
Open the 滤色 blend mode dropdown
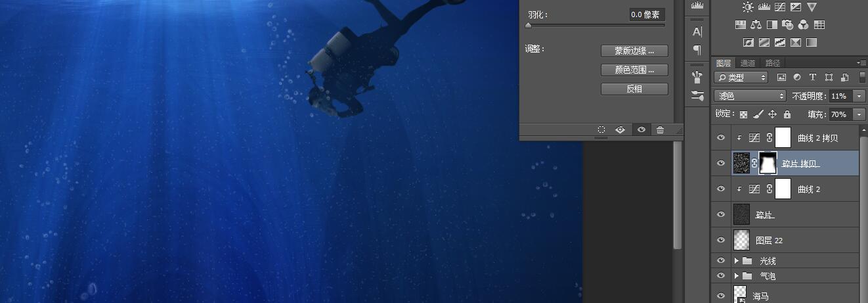750,96
